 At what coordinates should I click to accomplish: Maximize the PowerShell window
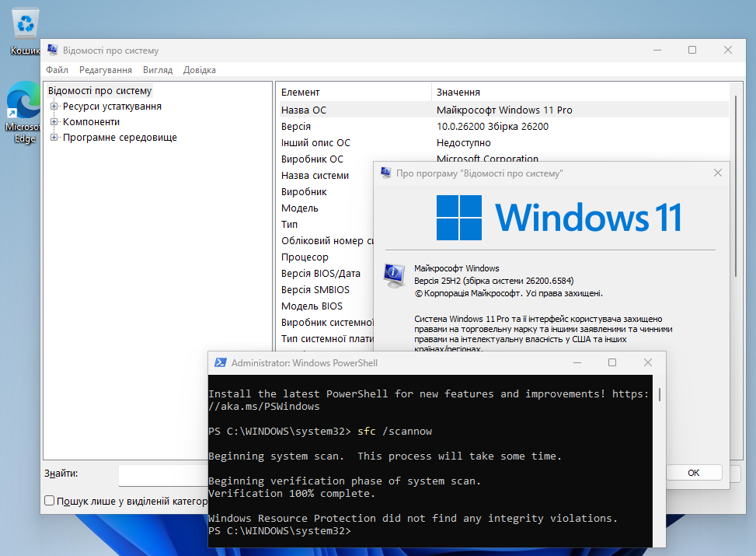pyautogui.click(x=612, y=362)
